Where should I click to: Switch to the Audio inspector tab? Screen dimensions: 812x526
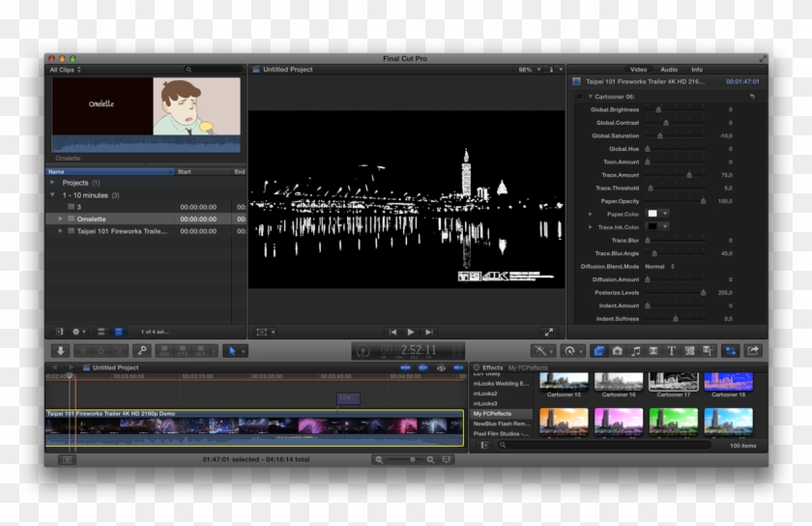point(669,70)
